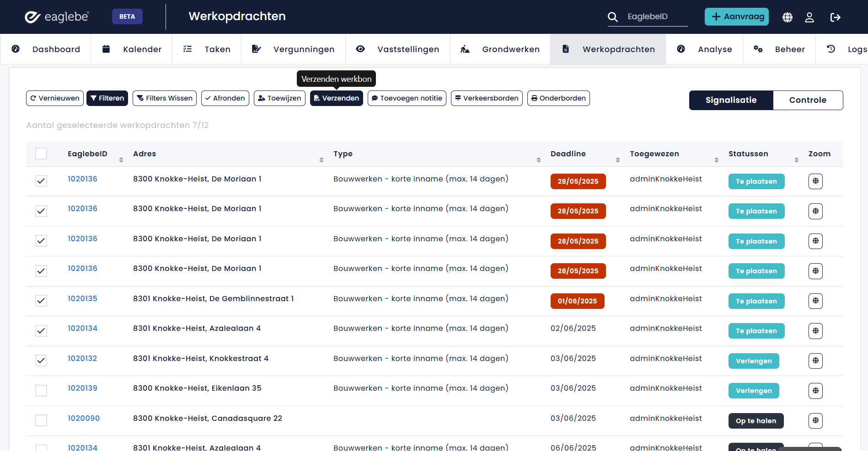Open the Werkopdrachten tab
The width and height of the screenshot is (868, 451).
[608, 49]
